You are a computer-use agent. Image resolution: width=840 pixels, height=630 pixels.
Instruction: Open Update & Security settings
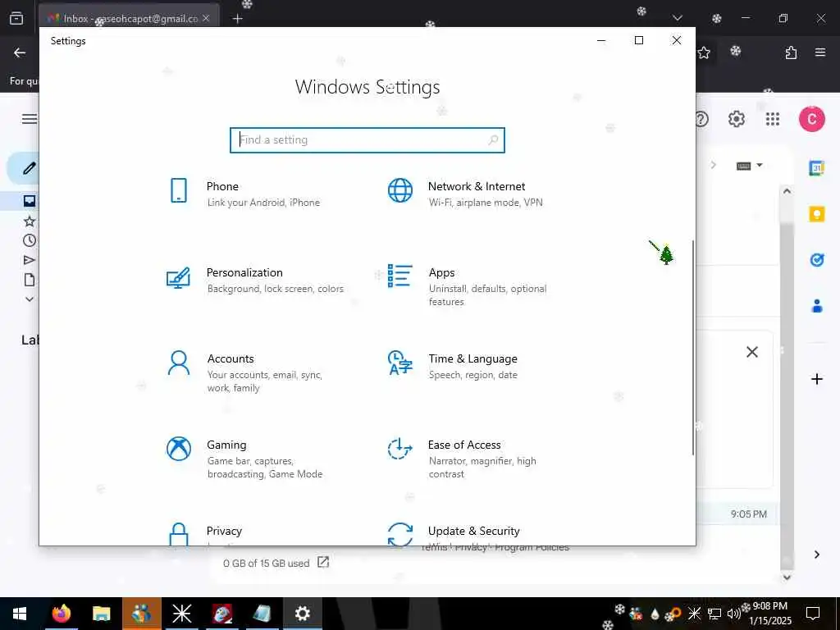point(453,533)
